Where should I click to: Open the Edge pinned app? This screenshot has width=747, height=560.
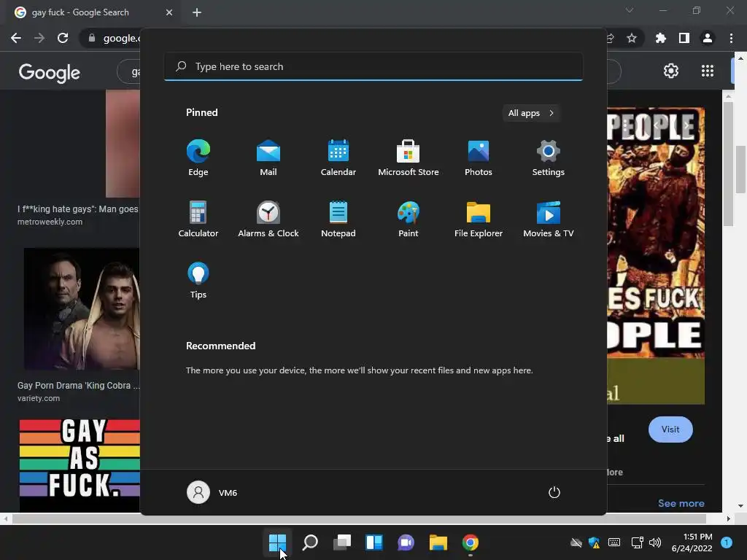198,158
